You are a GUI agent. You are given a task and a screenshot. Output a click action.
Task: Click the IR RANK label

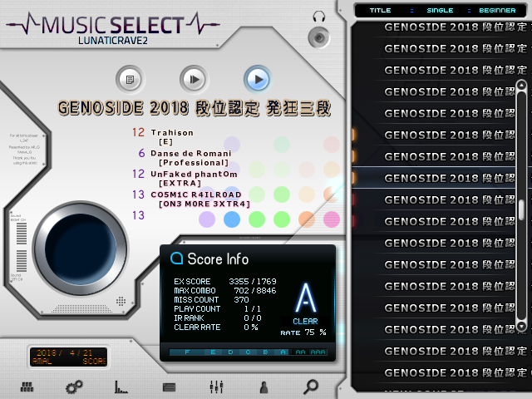coord(189,318)
